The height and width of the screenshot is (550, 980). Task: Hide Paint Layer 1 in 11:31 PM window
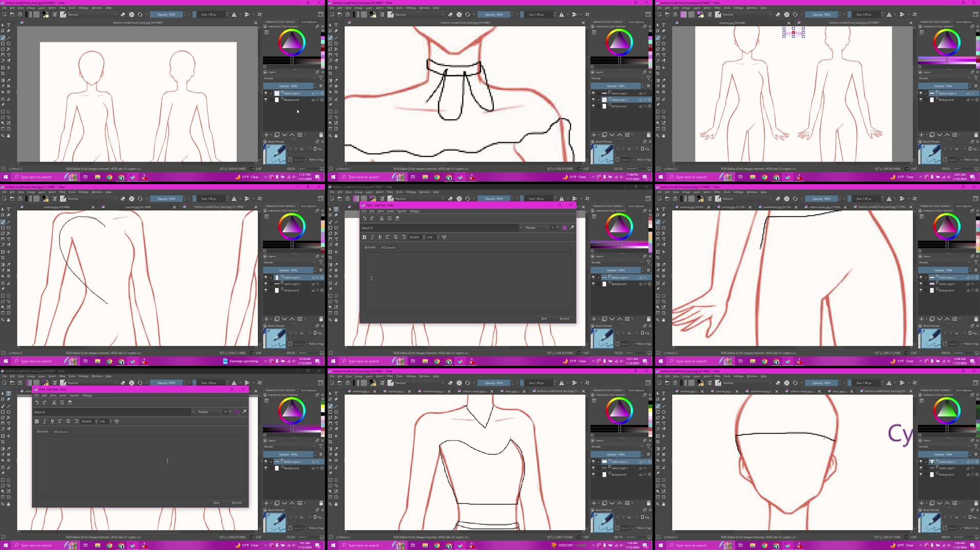(x=266, y=93)
